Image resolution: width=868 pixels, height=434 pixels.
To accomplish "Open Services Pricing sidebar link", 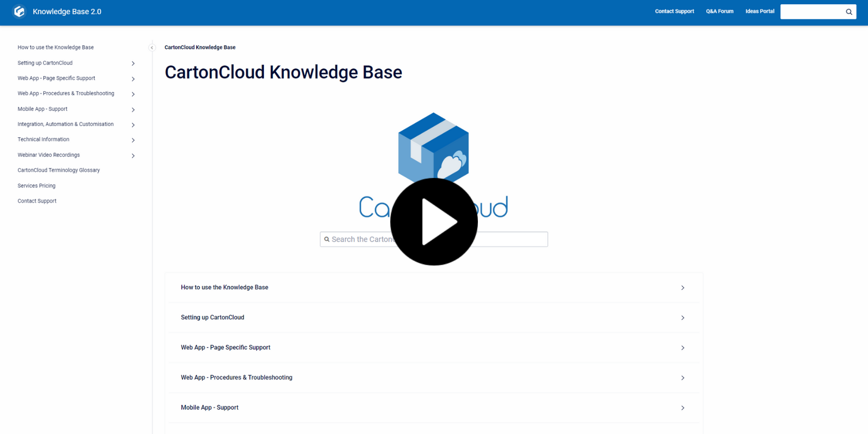I will click(37, 186).
